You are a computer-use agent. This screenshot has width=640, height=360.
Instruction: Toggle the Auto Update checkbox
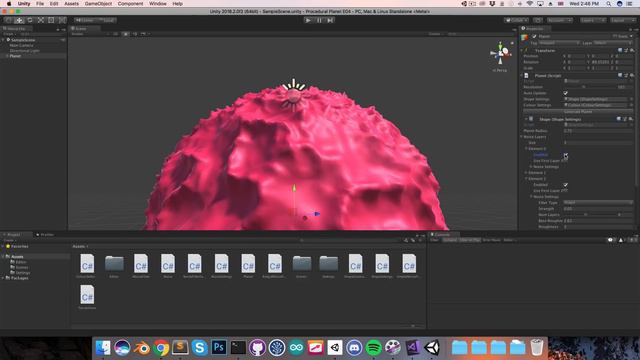(566, 93)
